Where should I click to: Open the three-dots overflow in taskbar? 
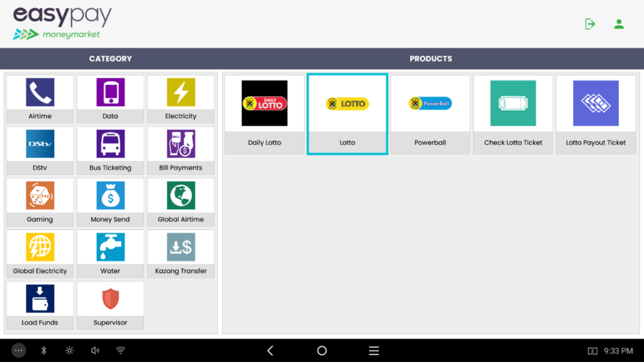[x=18, y=351]
